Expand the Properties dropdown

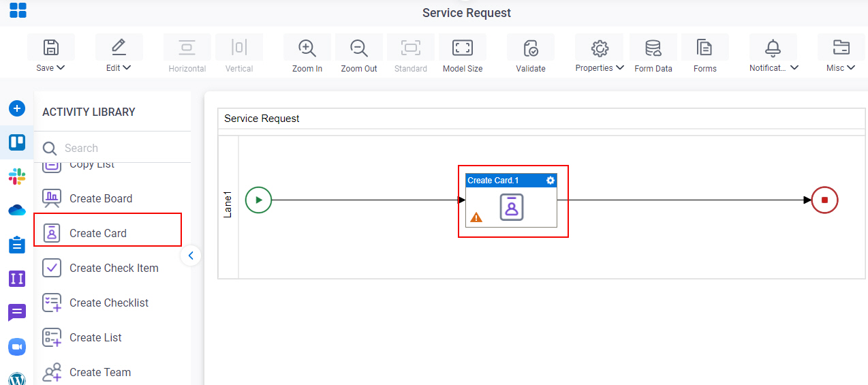point(620,68)
